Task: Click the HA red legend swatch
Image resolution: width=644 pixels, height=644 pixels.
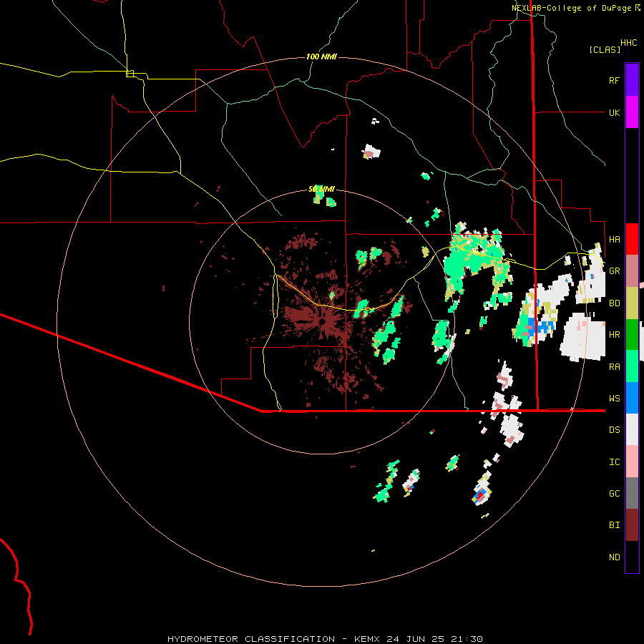Action: (632, 239)
